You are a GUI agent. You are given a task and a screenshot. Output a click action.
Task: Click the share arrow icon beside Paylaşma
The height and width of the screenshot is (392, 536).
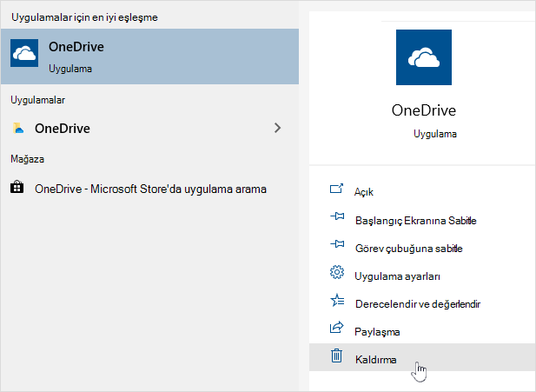336,328
